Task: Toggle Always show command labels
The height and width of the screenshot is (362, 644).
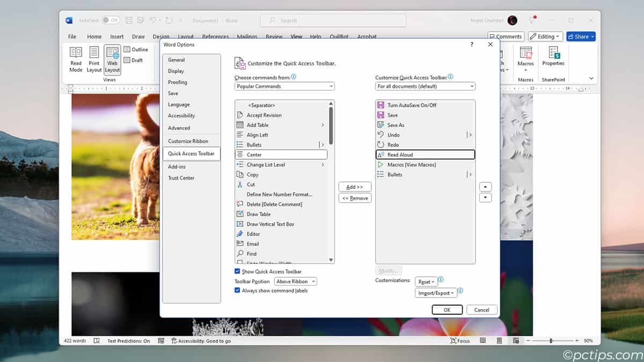Action: click(238, 290)
